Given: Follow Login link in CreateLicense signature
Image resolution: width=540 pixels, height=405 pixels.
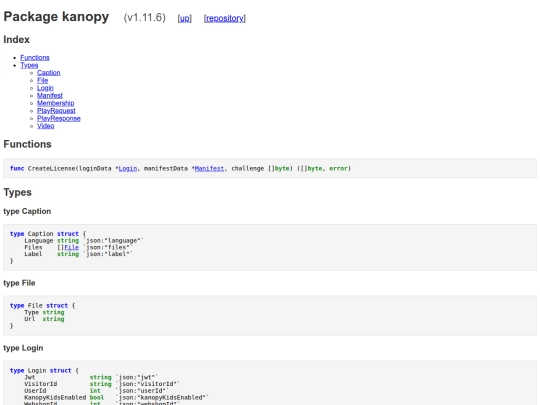Looking at the screenshot, I should (x=128, y=168).
